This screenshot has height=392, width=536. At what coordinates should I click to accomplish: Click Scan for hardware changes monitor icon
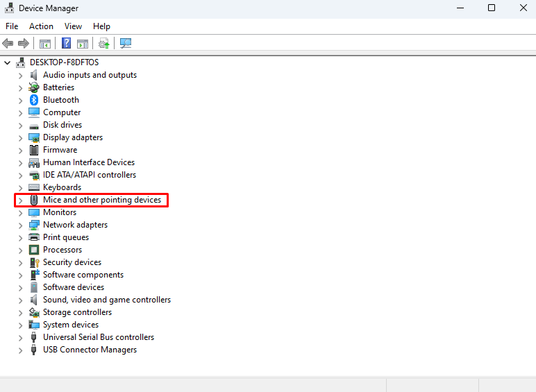click(x=126, y=44)
